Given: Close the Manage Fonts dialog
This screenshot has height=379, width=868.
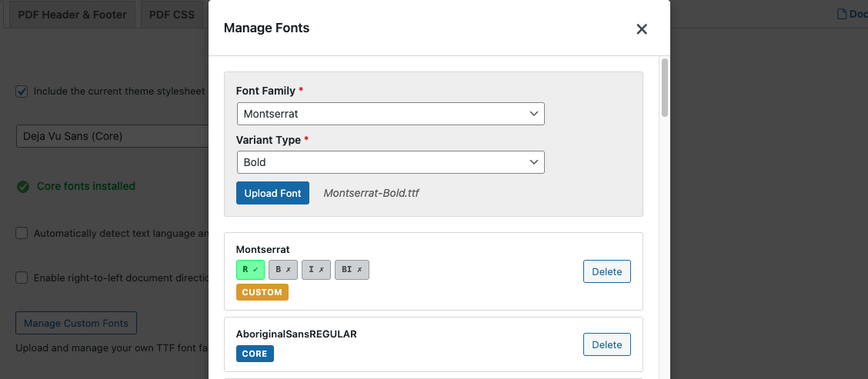Looking at the screenshot, I should click(642, 29).
